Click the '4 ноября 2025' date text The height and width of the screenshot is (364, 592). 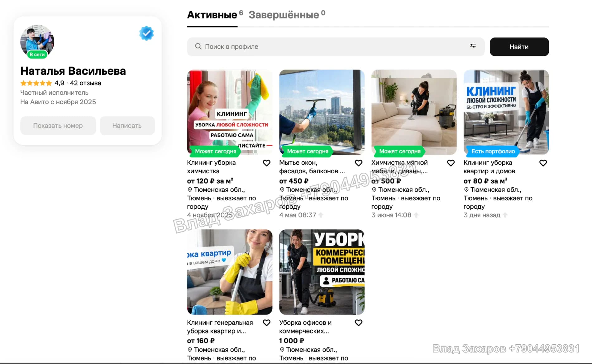click(x=210, y=215)
